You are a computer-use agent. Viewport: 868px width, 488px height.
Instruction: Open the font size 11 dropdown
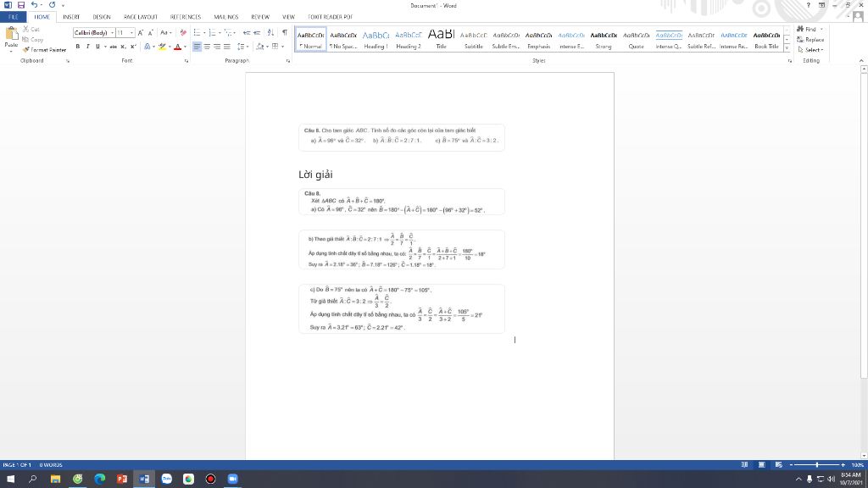(x=131, y=33)
